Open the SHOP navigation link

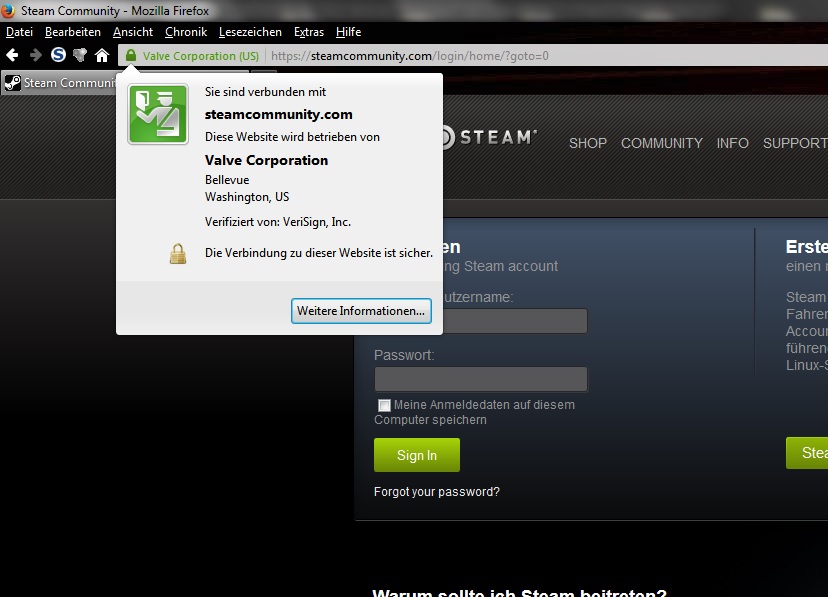click(x=588, y=143)
